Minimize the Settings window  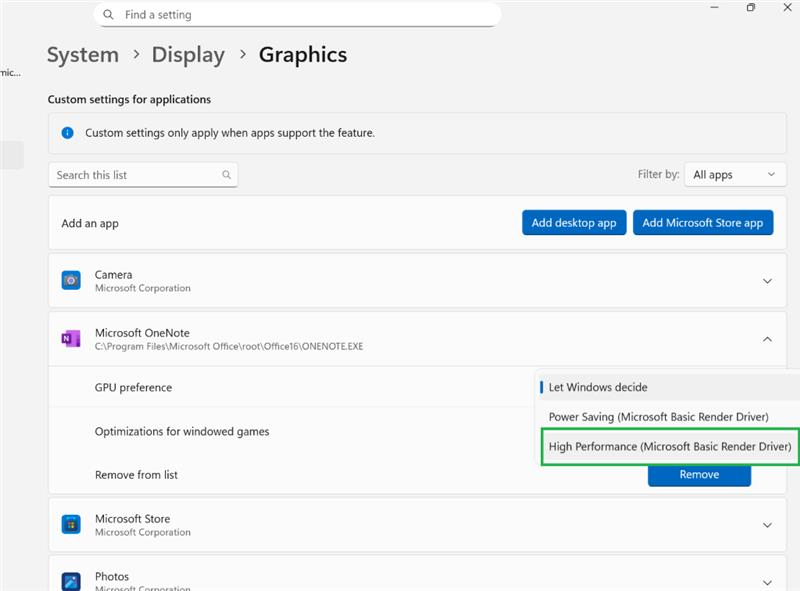pos(714,8)
